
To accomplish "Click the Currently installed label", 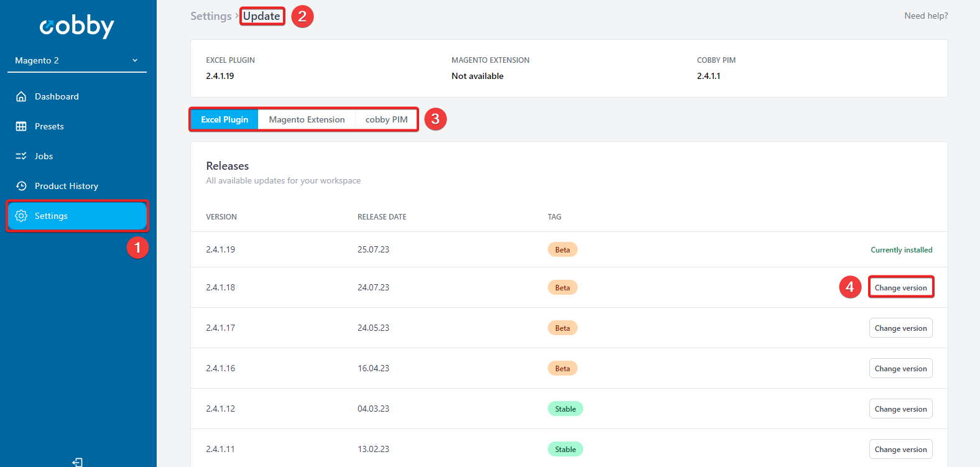I will pyautogui.click(x=901, y=249).
